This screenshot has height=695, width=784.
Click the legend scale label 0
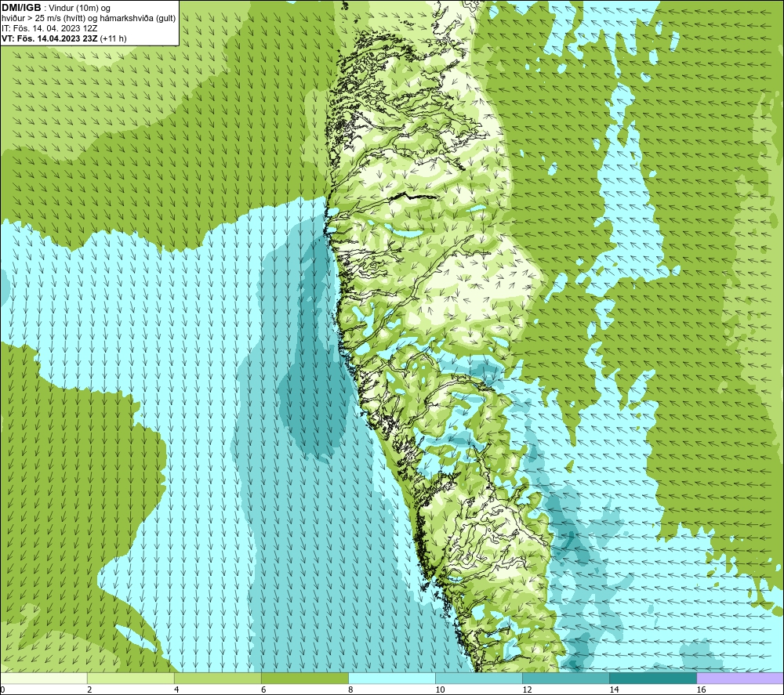2,690
